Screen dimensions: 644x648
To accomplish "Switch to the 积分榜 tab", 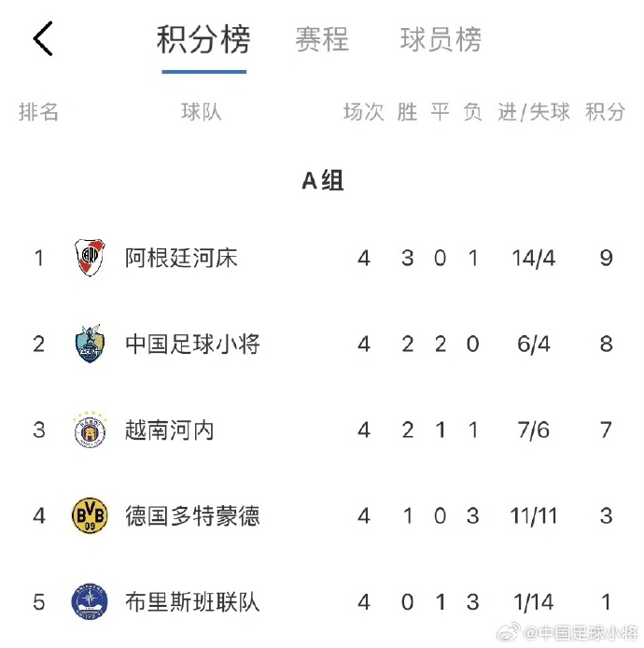I will pyautogui.click(x=203, y=40).
